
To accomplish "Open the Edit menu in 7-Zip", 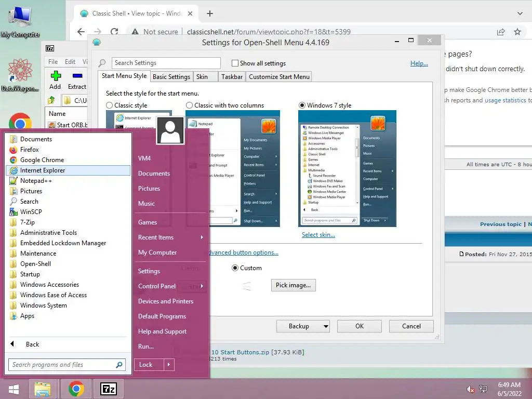I will tap(70, 62).
